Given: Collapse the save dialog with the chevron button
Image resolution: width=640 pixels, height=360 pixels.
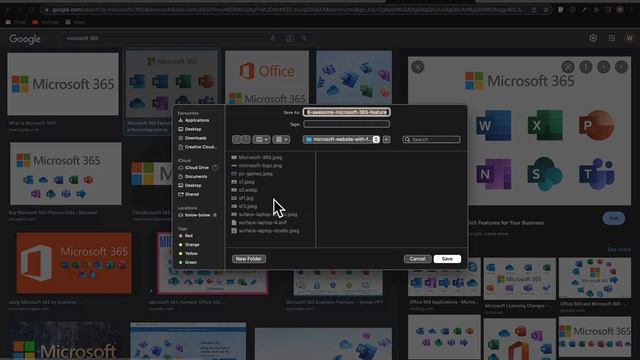Looking at the screenshot, I should tap(386, 140).
